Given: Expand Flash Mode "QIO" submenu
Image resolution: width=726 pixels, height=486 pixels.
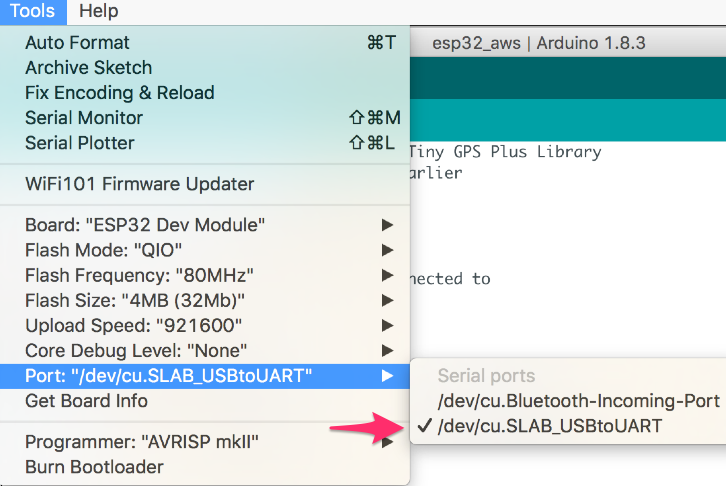Looking at the screenshot, I should (x=205, y=250).
